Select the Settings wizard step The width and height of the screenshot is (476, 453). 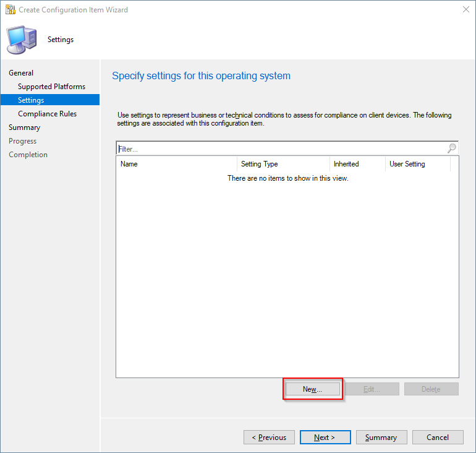tap(50, 100)
